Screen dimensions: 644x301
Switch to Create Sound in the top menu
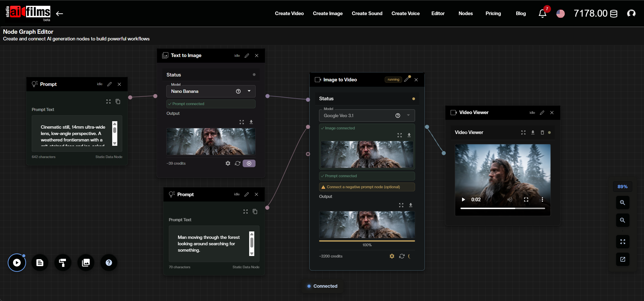pyautogui.click(x=367, y=13)
